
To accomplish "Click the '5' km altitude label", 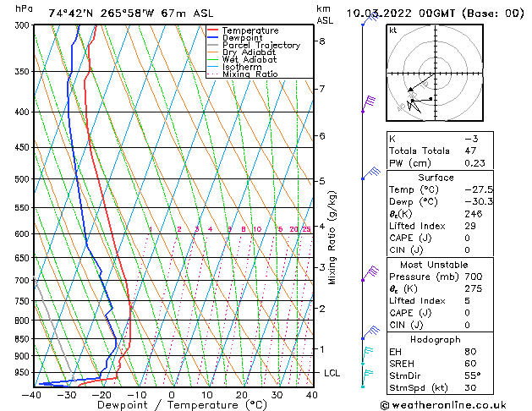I will click(321, 181).
